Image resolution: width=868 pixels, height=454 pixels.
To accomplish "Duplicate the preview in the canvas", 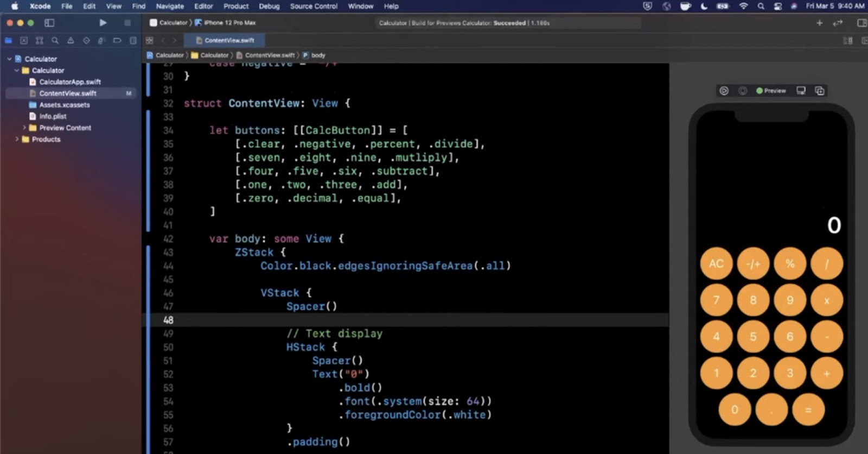I will tap(820, 91).
